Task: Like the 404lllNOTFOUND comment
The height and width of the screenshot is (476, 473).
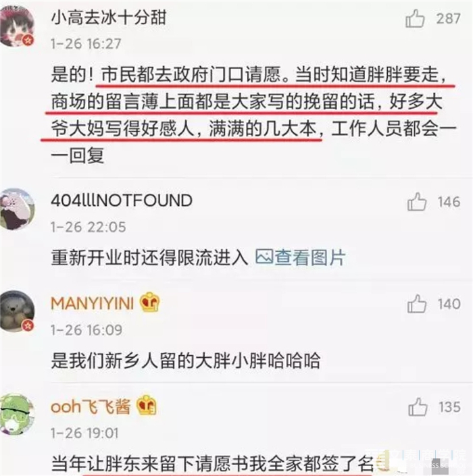Action: [x=417, y=202]
